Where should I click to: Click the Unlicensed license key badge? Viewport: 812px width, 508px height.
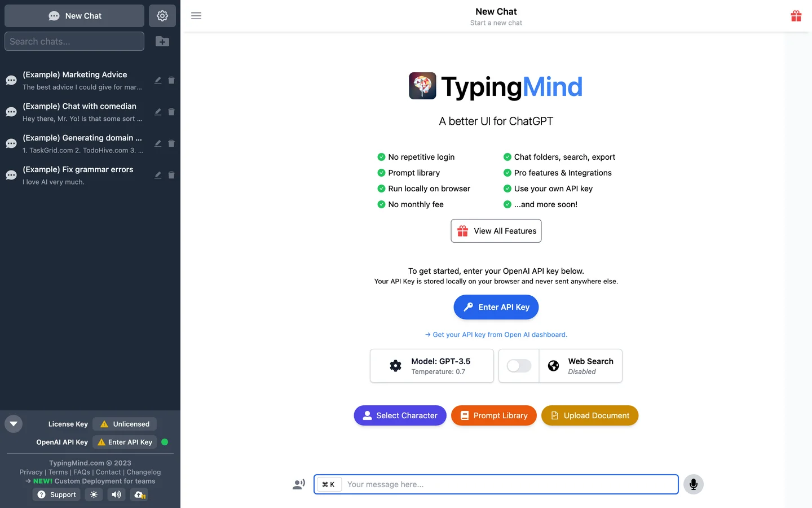pos(125,424)
